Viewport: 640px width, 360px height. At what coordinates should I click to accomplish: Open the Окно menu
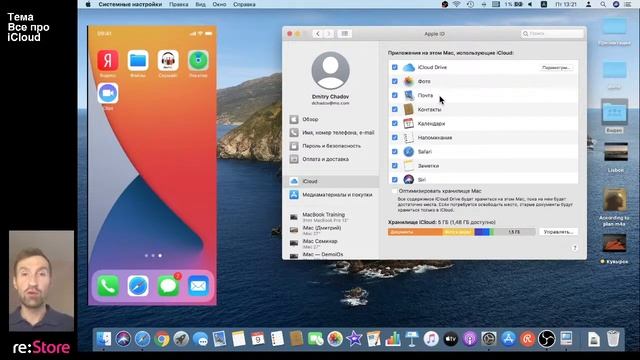pyautogui.click(x=219, y=4)
